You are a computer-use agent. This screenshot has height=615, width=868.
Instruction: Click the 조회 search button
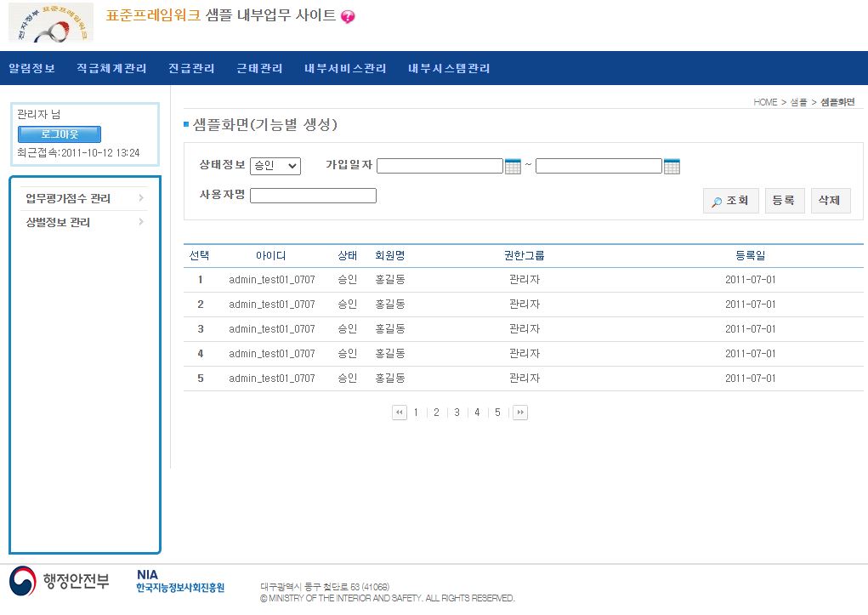tap(731, 201)
